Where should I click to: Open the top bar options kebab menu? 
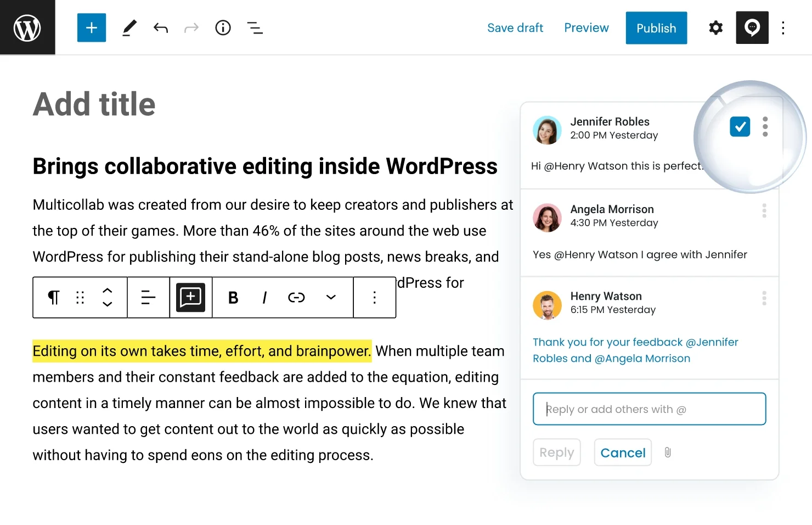point(783,28)
